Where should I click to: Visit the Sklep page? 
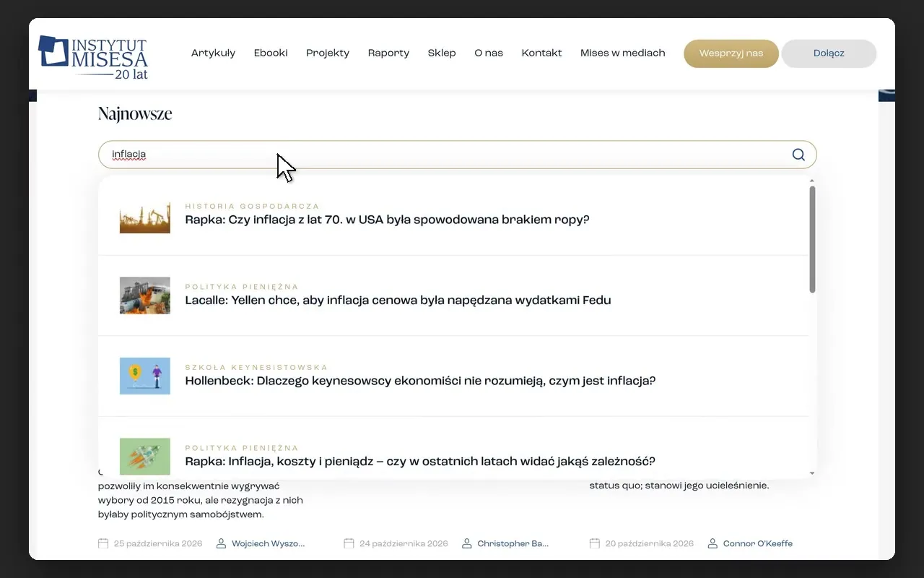[442, 53]
